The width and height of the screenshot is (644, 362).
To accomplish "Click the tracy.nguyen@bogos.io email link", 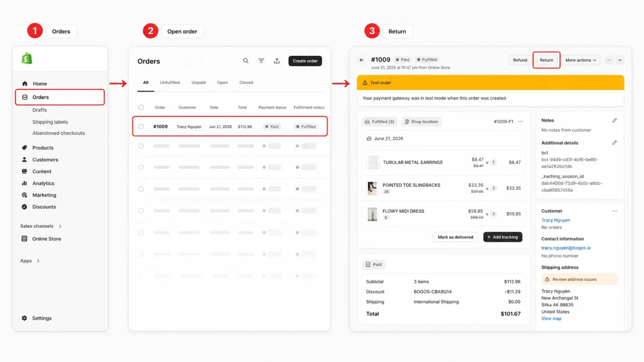I will (566, 248).
